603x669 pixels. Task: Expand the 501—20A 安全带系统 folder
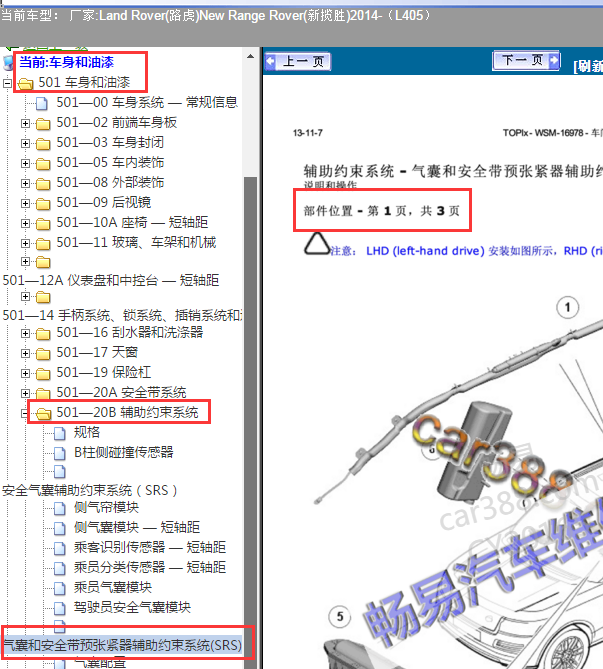(25, 393)
